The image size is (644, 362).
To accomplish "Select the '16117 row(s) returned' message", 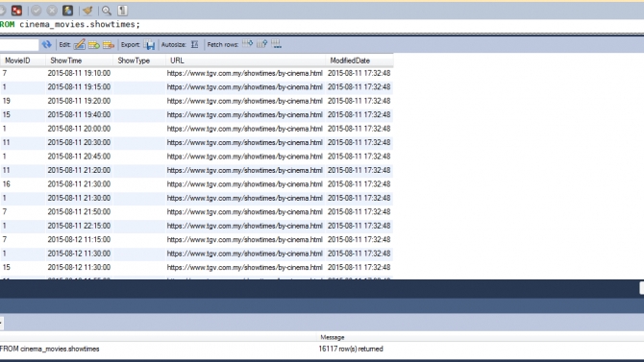I will [351, 349].
